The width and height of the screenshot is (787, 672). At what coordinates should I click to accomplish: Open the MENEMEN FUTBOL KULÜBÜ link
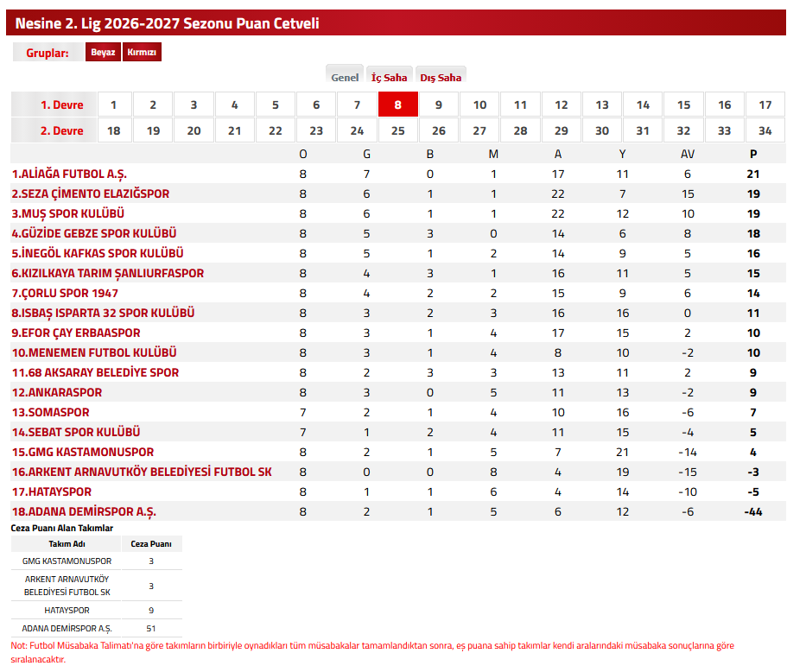click(94, 352)
